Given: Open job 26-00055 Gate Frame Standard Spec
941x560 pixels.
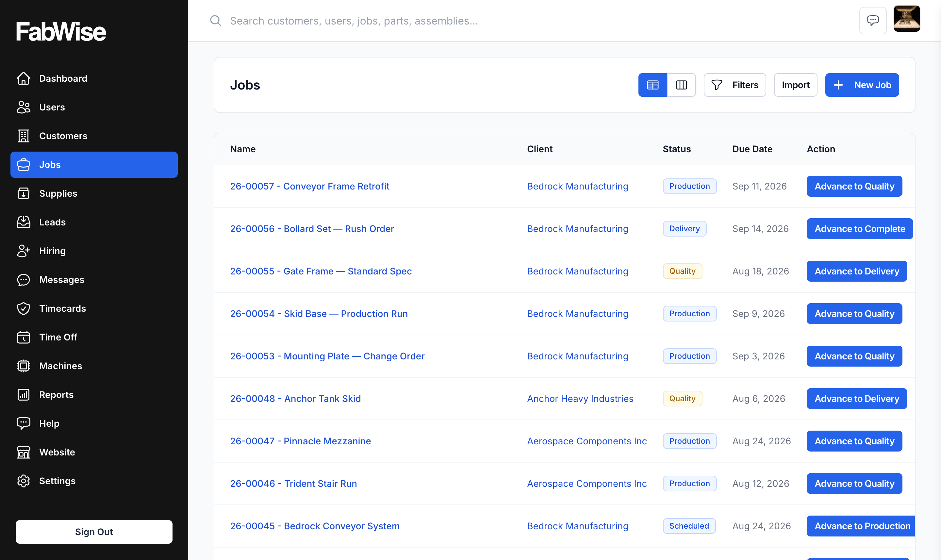Looking at the screenshot, I should (321, 271).
